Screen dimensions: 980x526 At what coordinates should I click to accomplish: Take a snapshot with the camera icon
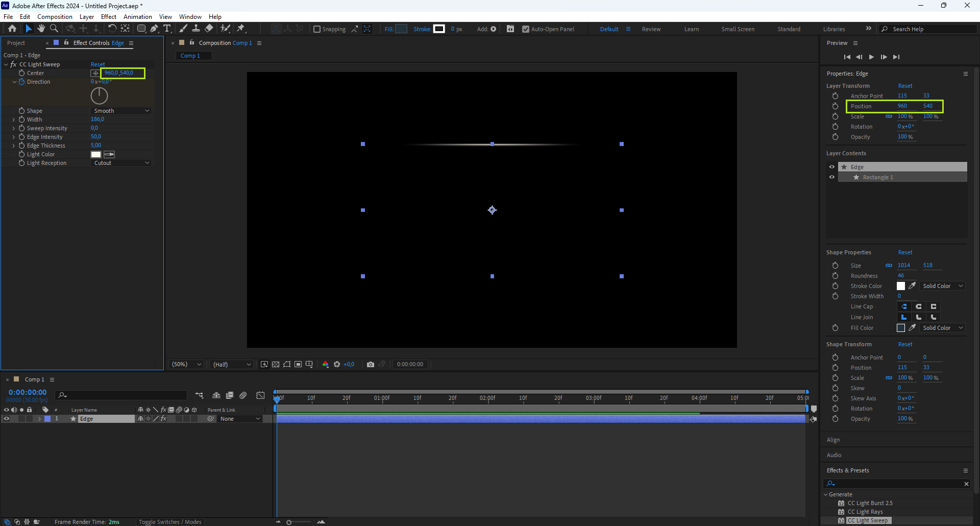[x=371, y=364]
